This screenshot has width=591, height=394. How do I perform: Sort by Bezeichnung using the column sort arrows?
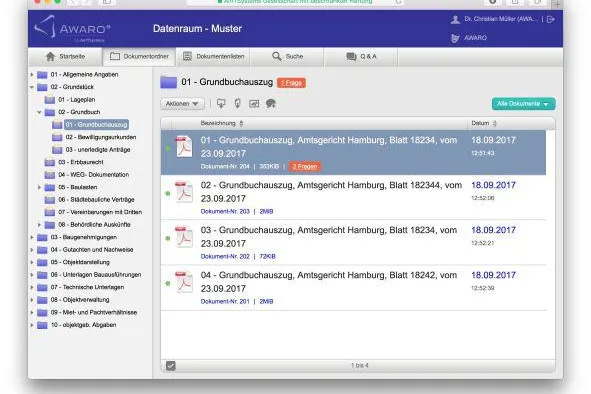tap(242, 123)
